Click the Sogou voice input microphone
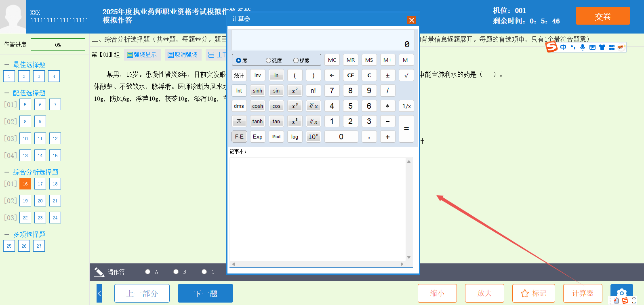Screen dimensions: 644x305 pos(582,47)
